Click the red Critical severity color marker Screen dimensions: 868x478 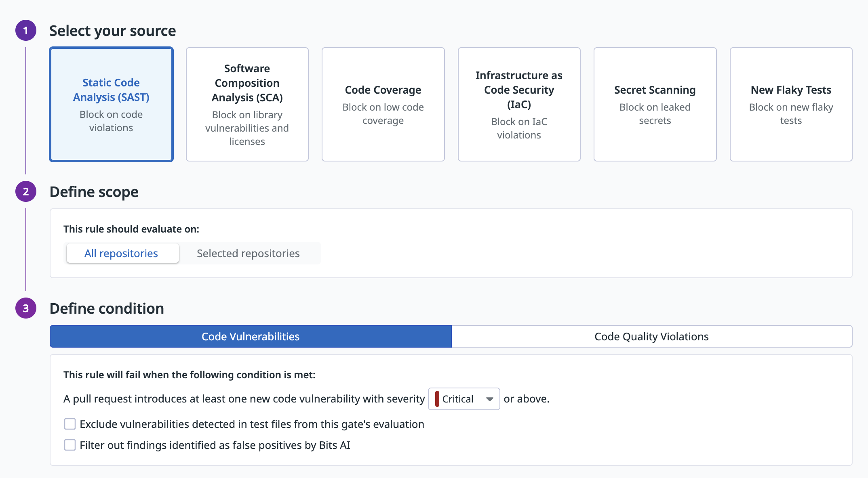[437, 399]
